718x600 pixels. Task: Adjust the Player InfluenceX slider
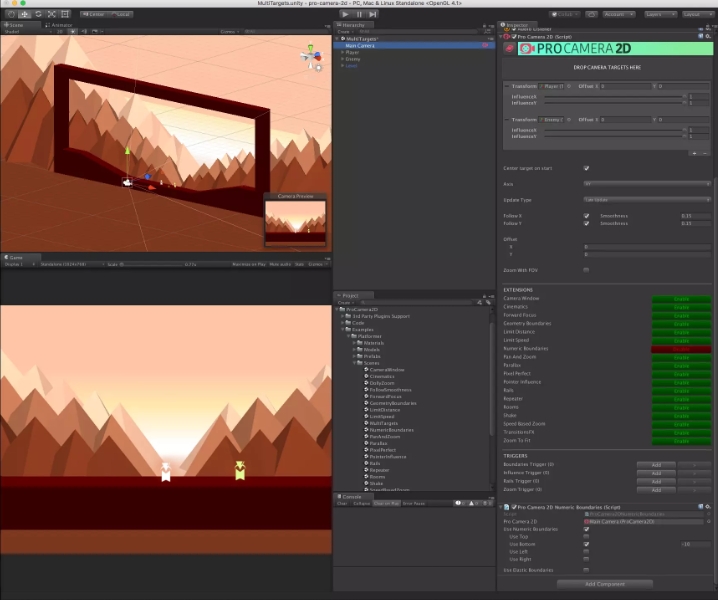coord(613,97)
